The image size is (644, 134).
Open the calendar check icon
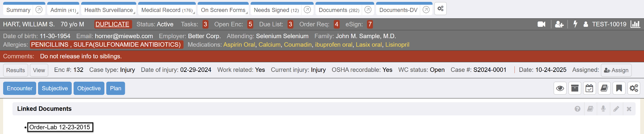[589, 88]
